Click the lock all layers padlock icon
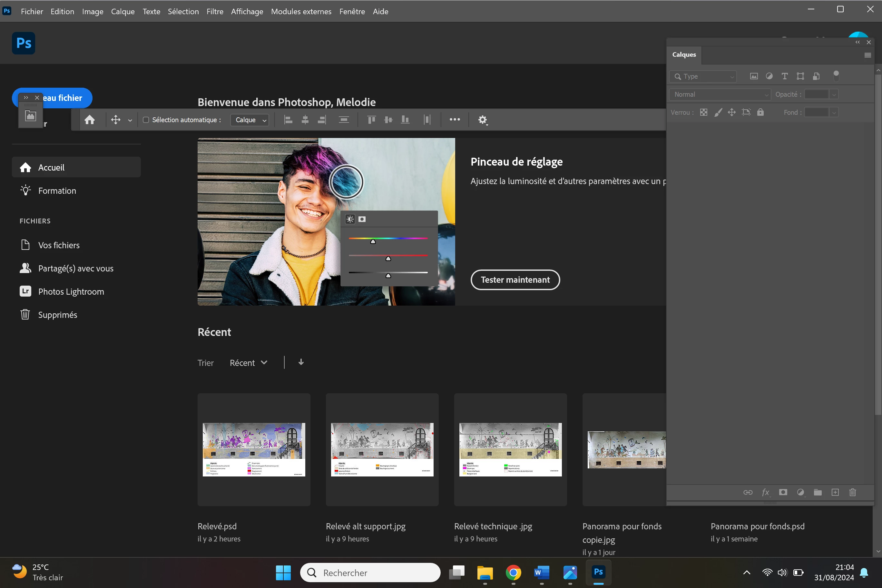 (760, 112)
